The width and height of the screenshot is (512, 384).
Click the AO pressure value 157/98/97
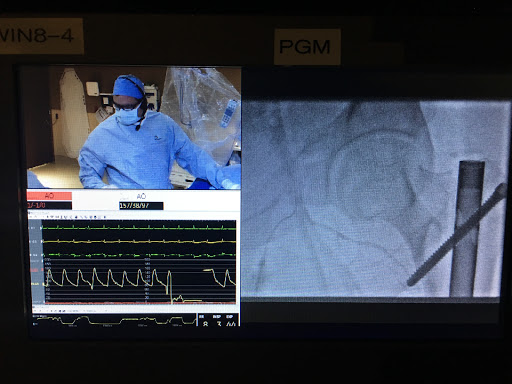(x=141, y=206)
